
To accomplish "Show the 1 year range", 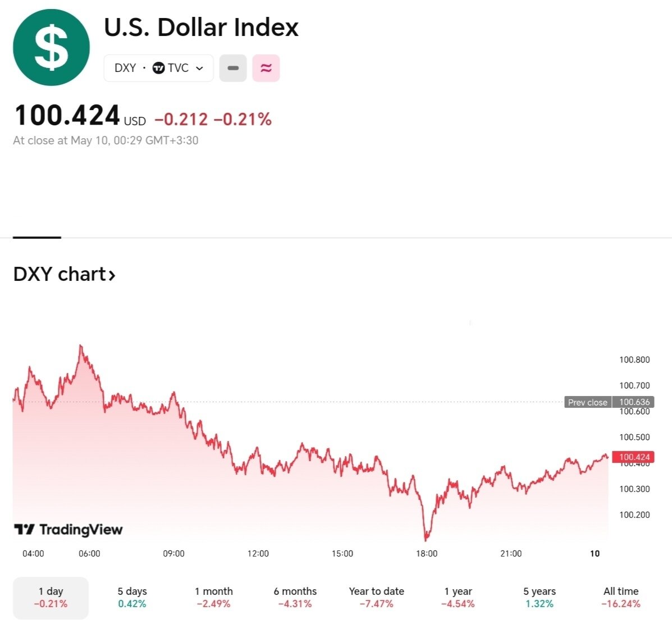I will 458,598.
